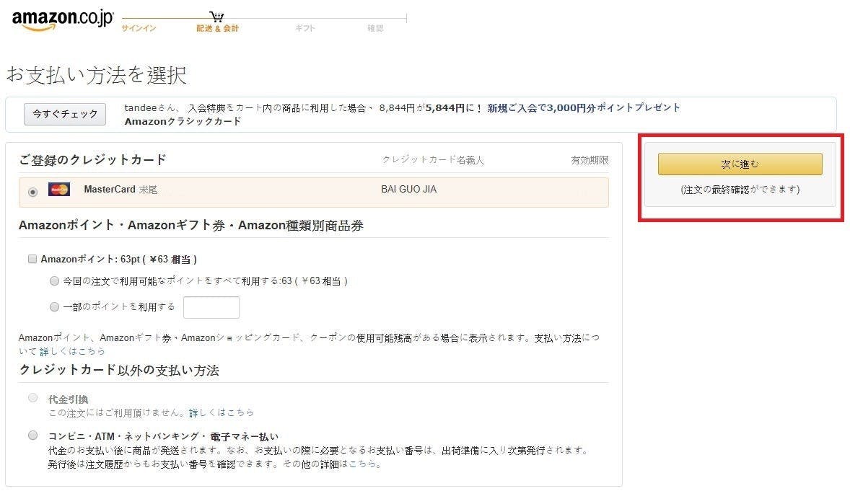Click the お支払い方法を選択 heading
Screen dimensions: 850x504
tap(97, 75)
